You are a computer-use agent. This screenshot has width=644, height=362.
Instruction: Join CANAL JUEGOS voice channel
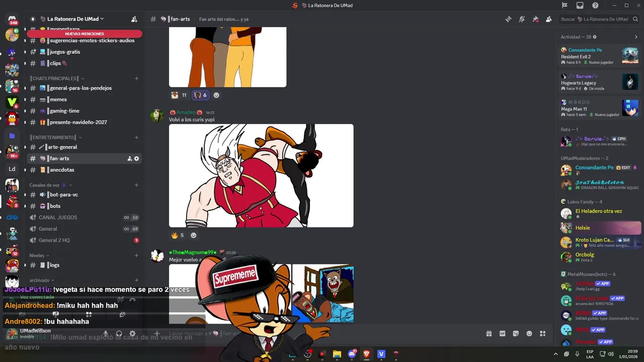(x=84, y=217)
